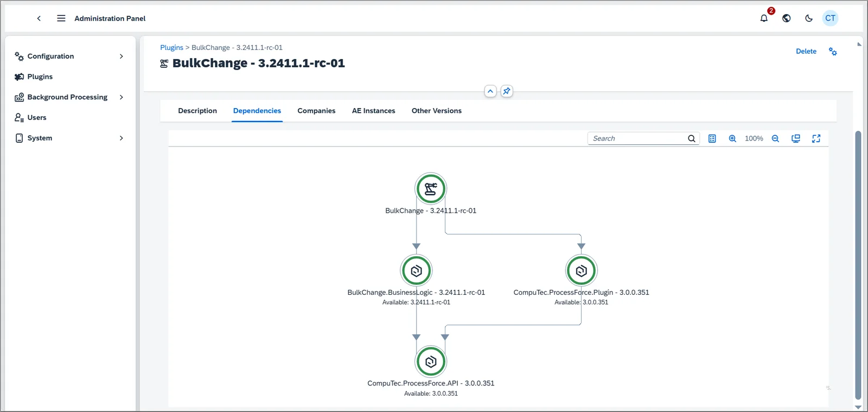Open the CT user avatar
This screenshot has height=412, width=868.
coord(830,18)
